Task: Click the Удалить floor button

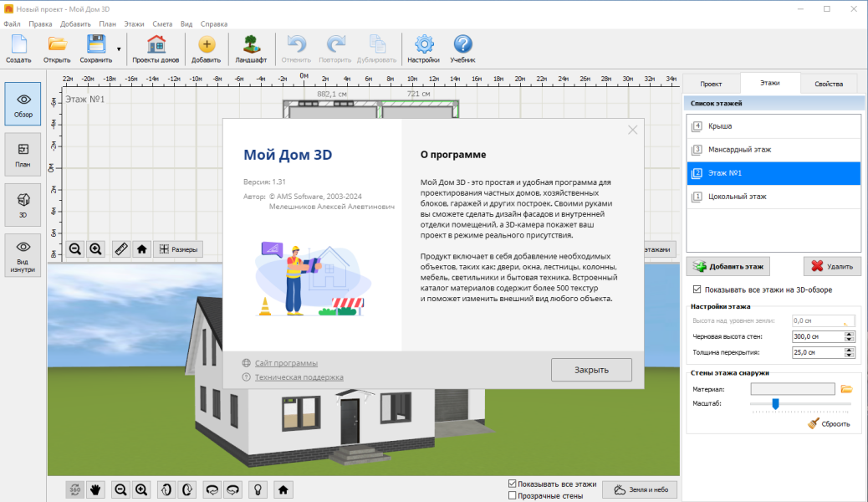Action: tap(832, 267)
